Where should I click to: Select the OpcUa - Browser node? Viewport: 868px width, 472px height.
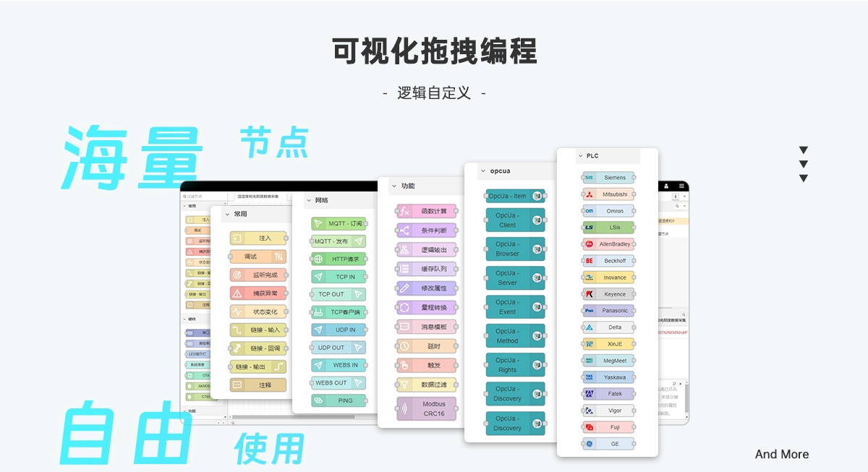pos(515,249)
